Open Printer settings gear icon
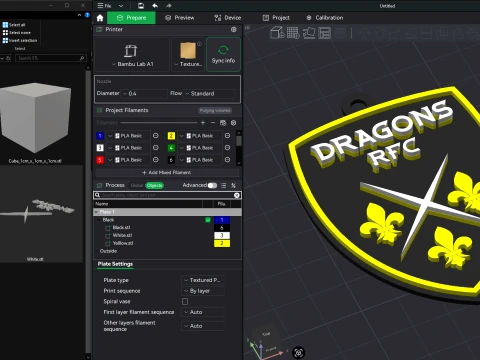The width and height of the screenshot is (480, 360). [x=234, y=30]
